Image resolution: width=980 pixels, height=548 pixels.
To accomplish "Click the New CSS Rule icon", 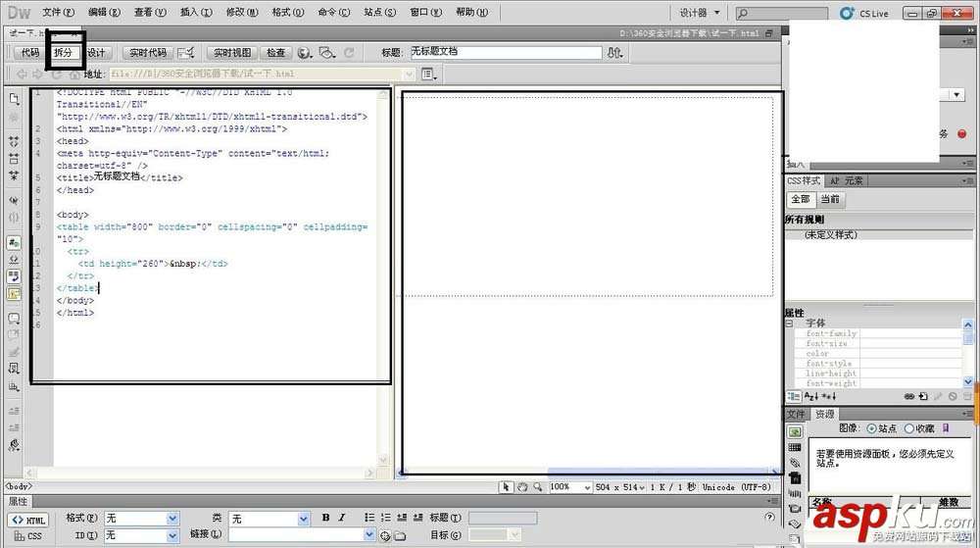I will click(924, 396).
